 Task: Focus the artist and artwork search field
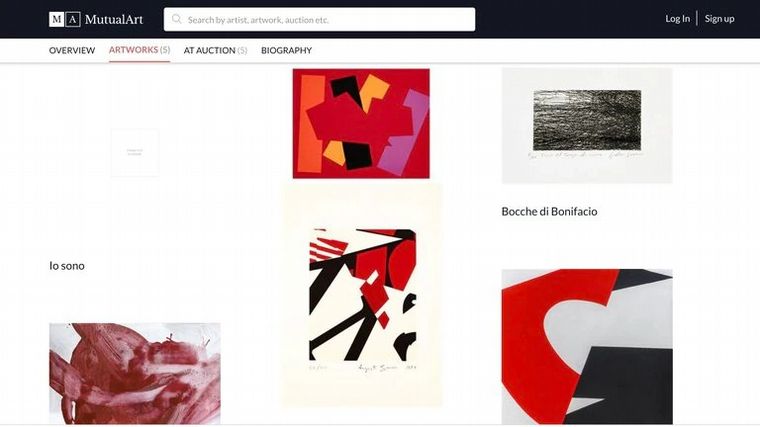coord(319,19)
